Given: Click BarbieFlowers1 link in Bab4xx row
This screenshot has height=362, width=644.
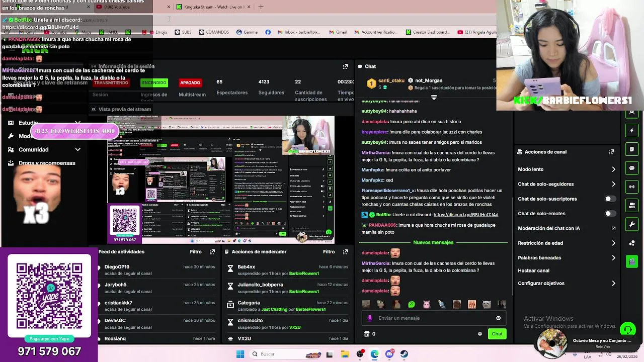Looking at the screenshot, I should pyautogui.click(x=304, y=274).
